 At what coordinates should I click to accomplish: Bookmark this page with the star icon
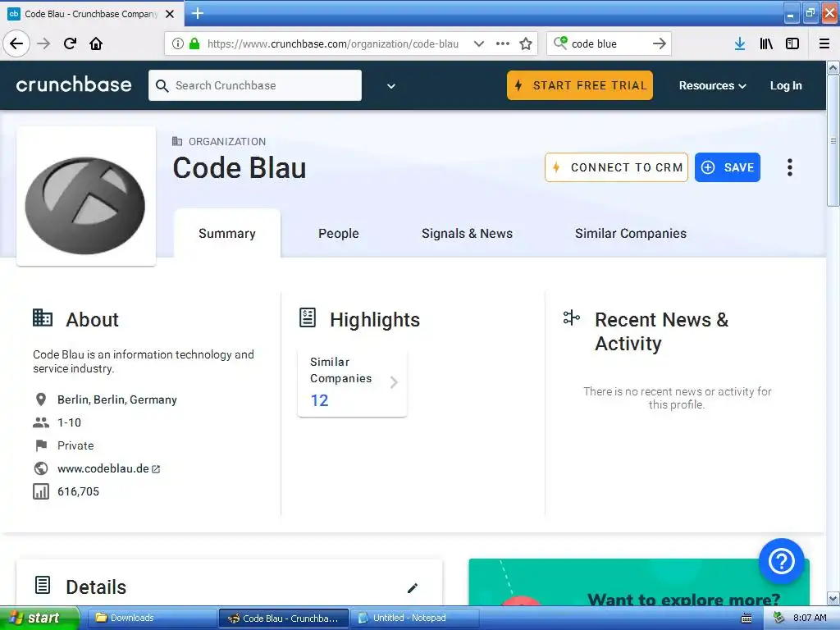click(526, 43)
